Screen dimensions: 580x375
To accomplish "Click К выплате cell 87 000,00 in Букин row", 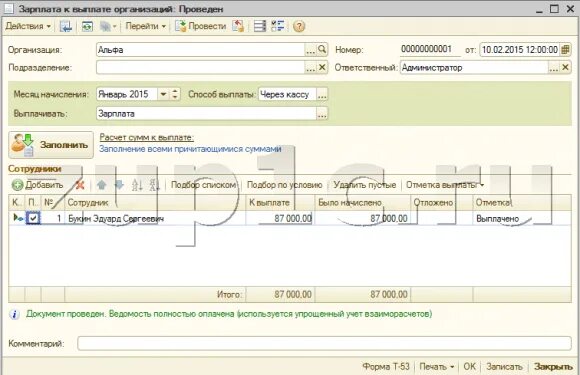I will tap(280, 218).
